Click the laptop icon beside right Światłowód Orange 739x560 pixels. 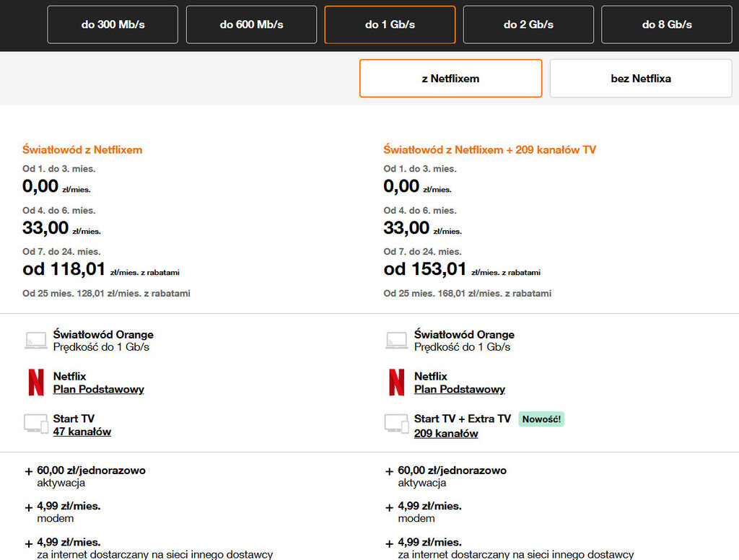(x=397, y=341)
